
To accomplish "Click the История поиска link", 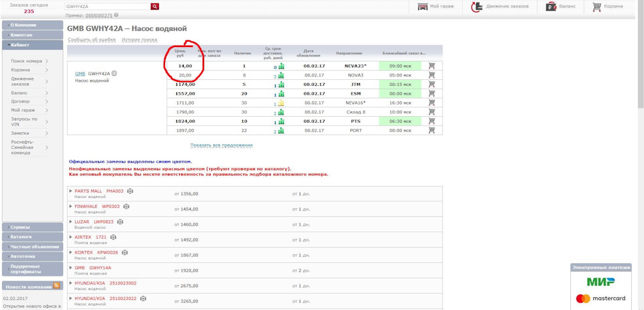I will (x=140, y=40).
